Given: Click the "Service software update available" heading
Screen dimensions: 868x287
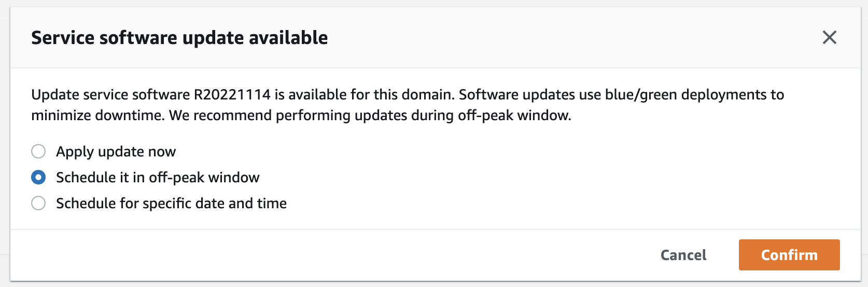Looking at the screenshot, I should (179, 38).
